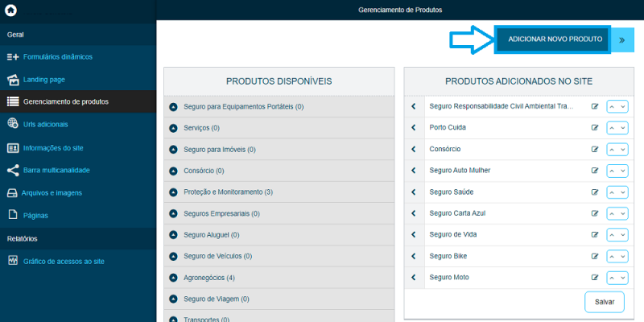Click the PRODUTOS DISPONÍVEIS header
This screenshot has width=644, height=322.
[279, 81]
